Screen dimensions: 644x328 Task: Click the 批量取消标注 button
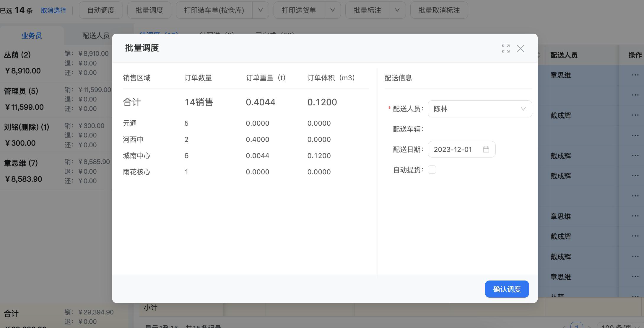click(439, 10)
